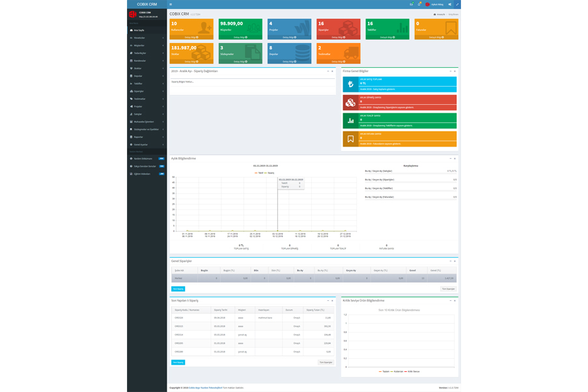Expand the Yöneticiler sidebar submenu arrow
This screenshot has width=588, height=392.
pos(163,38)
